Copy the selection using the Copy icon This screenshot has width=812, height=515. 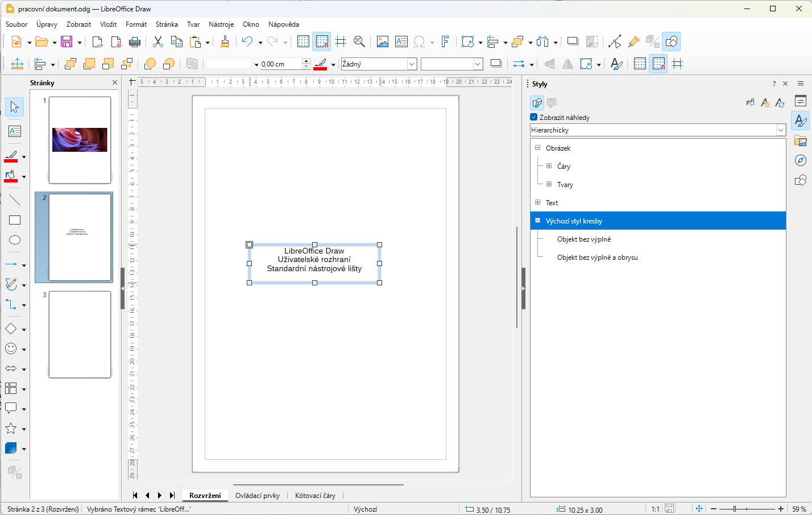(x=177, y=41)
